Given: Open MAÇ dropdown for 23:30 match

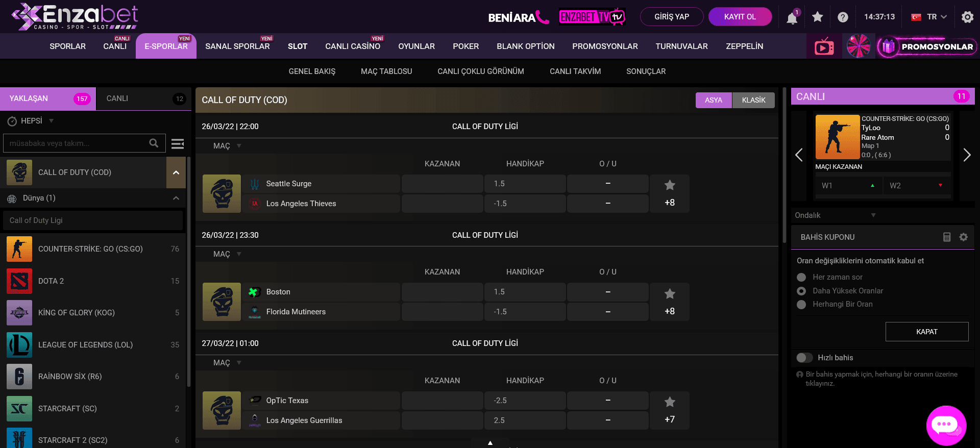Looking at the screenshot, I should pos(227,254).
